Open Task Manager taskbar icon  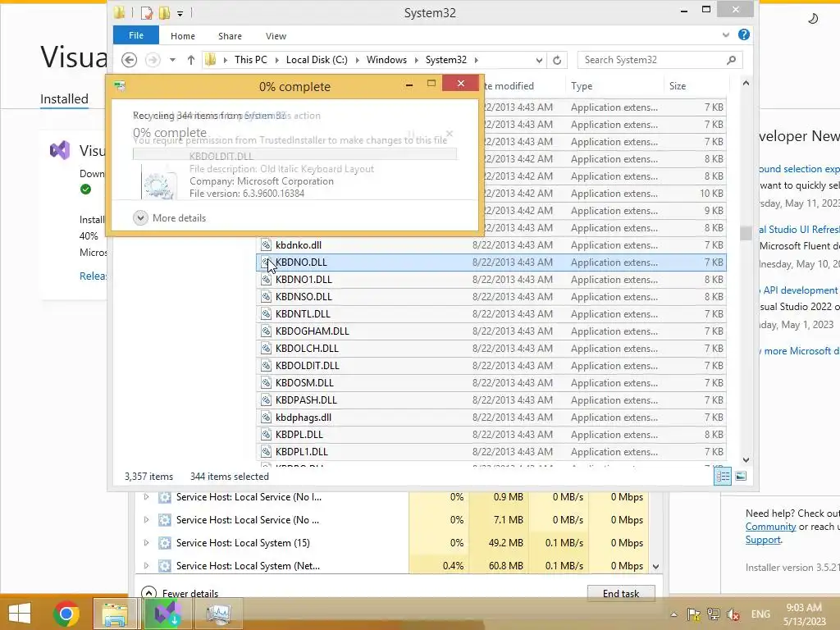click(218, 614)
